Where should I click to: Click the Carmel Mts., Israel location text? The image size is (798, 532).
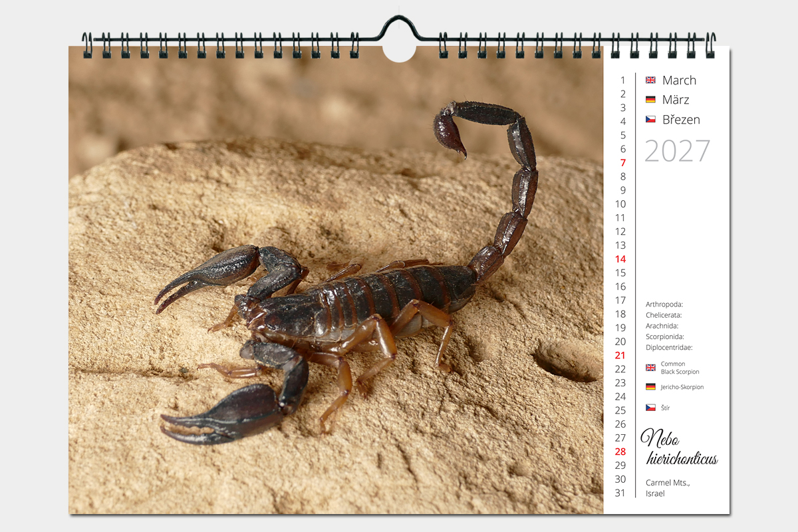point(668,487)
